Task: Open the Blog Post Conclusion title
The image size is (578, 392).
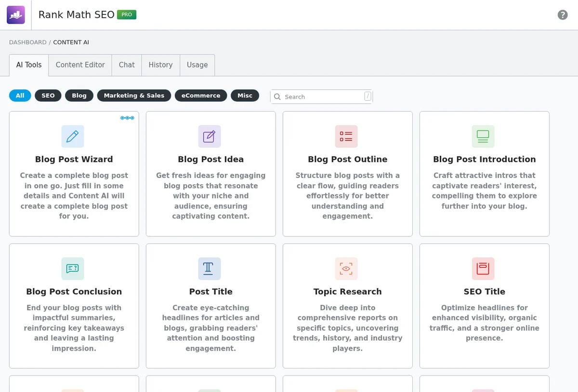Action: [x=74, y=292]
